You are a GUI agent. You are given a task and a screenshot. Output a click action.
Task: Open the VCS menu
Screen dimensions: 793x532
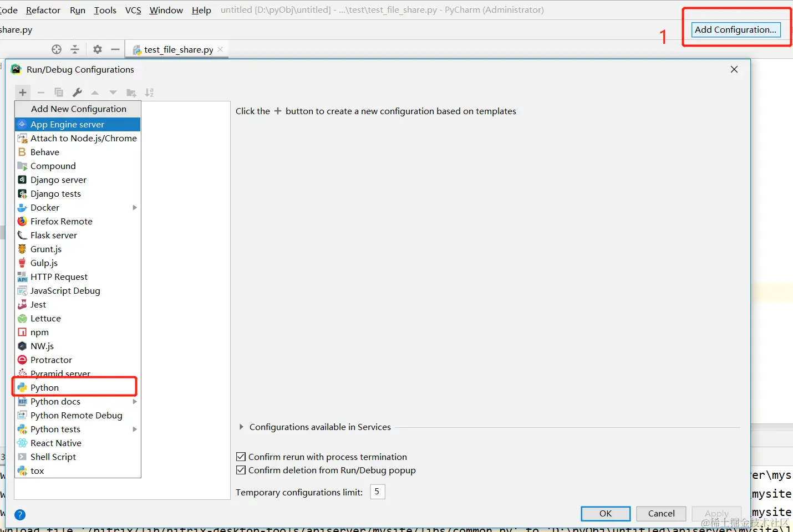tap(133, 10)
